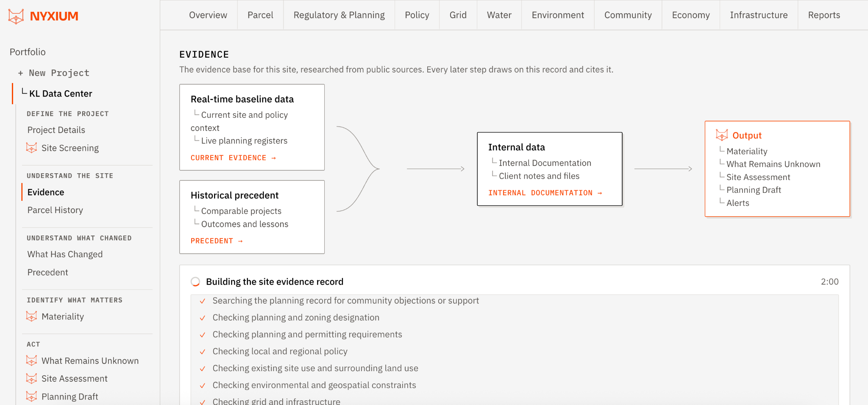The image size is (868, 405).
Task: Open Evidence in the sidebar
Action: [x=46, y=192]
